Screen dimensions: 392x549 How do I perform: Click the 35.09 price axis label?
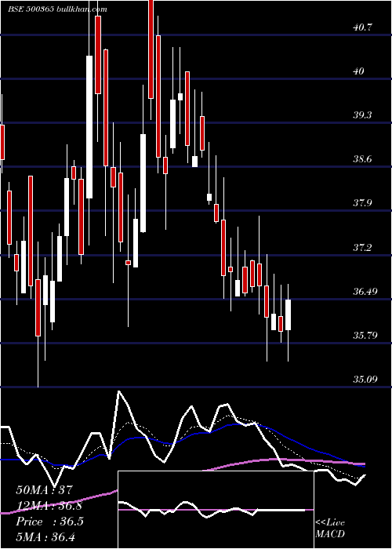365,379
